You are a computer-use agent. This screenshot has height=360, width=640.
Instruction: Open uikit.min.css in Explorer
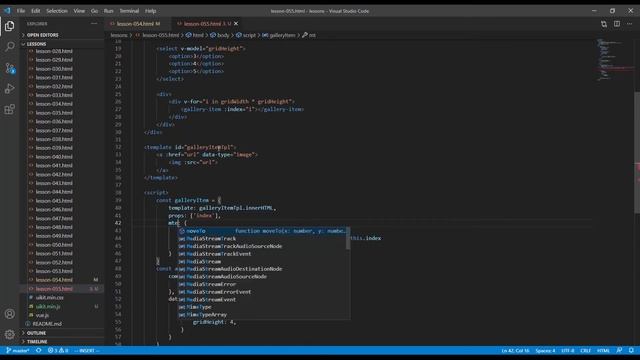pos(50,298)
